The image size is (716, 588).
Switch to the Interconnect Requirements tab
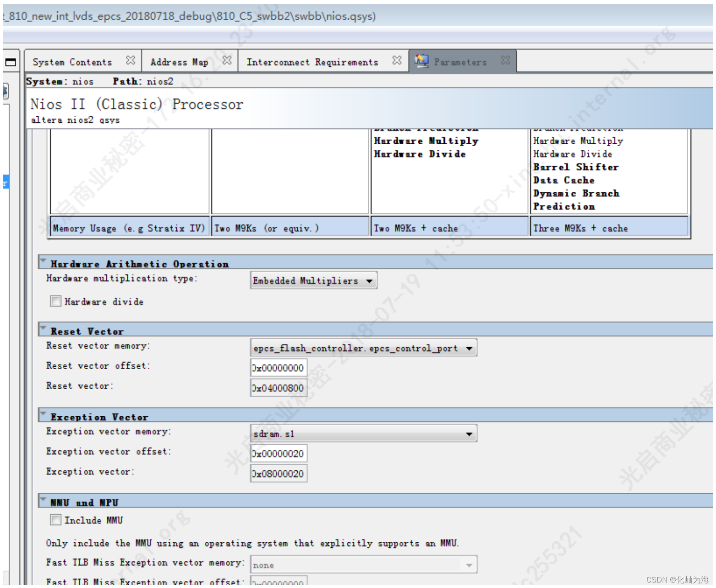tap(313, 61)
